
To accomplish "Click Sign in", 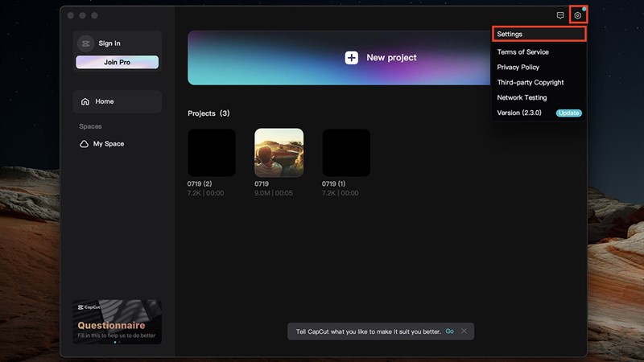I will [x=109, y=43].
